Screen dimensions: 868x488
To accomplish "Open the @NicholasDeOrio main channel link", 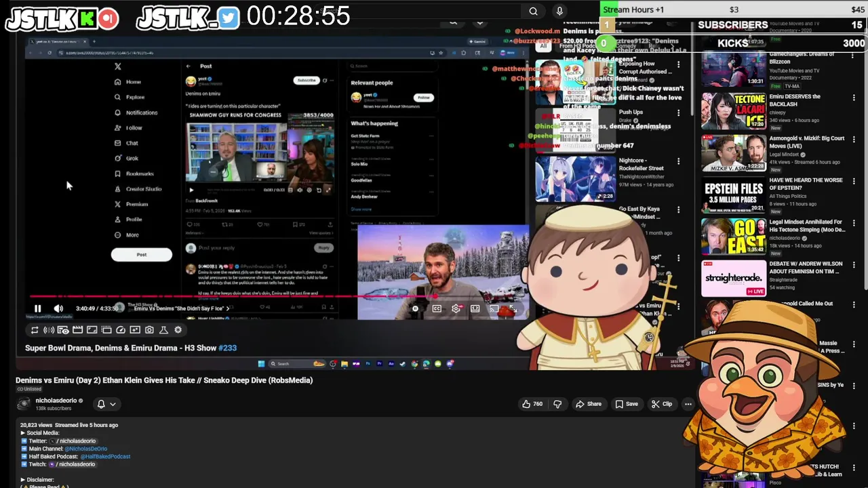I will tap(85, 449).
